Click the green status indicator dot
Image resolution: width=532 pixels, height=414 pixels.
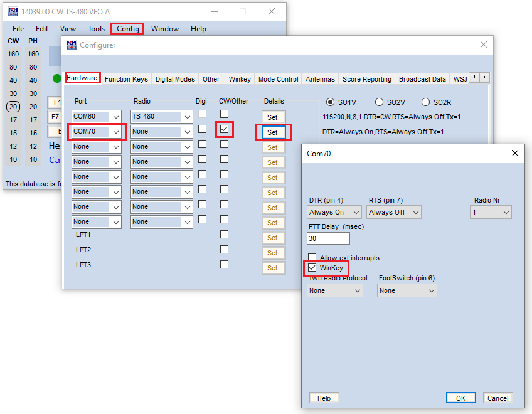(57, 78)
